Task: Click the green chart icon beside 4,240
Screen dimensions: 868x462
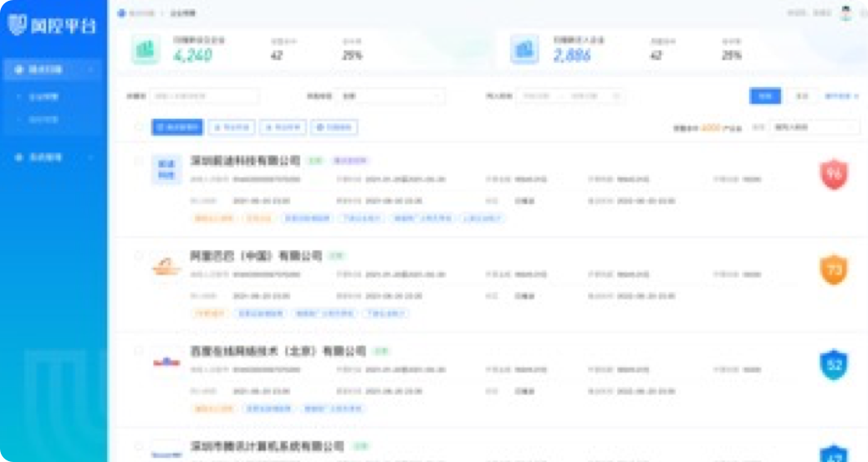Action: tap(146, 49)
